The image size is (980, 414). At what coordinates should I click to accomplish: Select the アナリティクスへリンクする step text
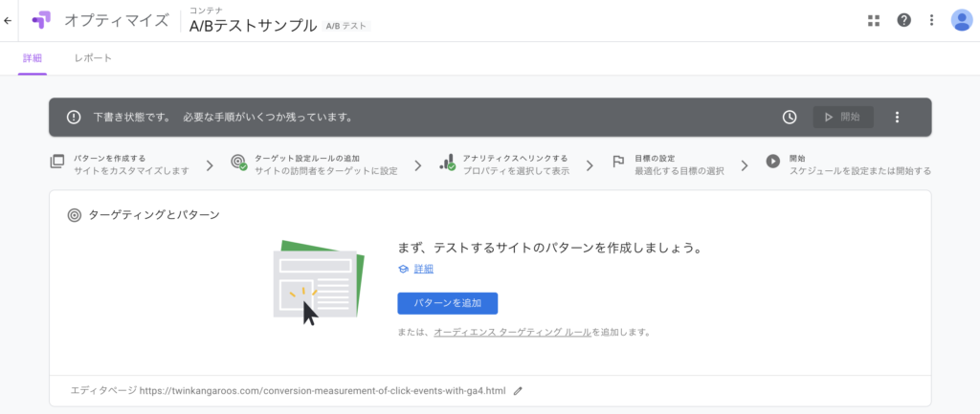click(x=515, y=159)
